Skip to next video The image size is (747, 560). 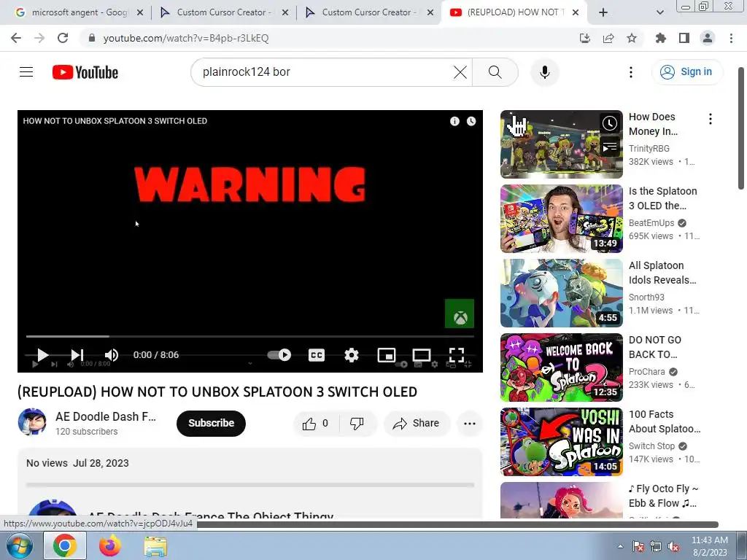(x=77, y=355)
